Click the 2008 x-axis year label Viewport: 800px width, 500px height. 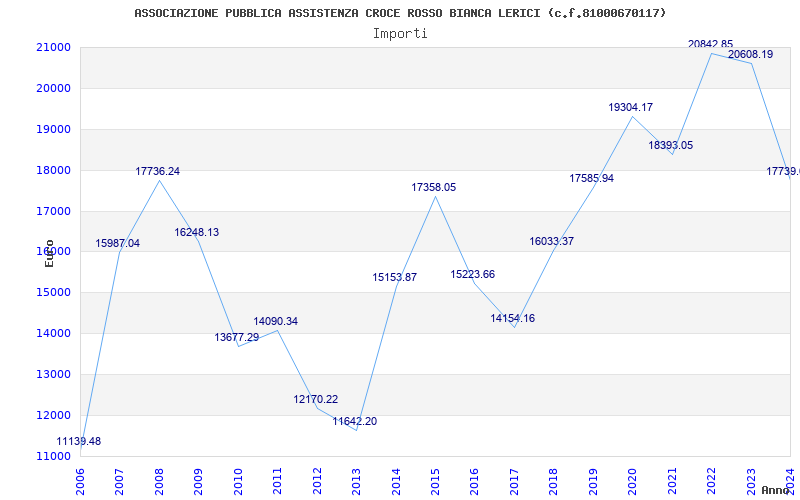coord(159,481)
